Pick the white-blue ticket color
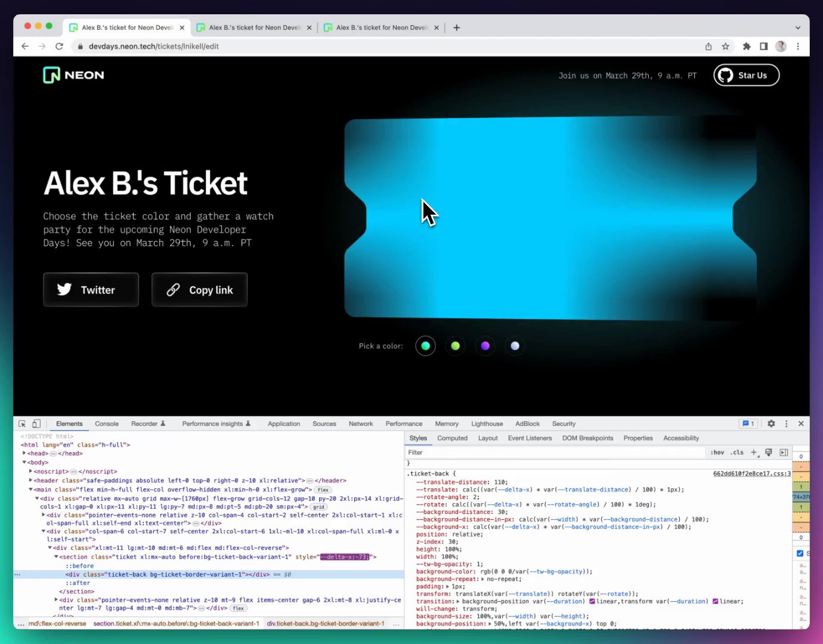The height and width of the screenshot is (644, 823). pyautogui.click(x=515, y=346)
